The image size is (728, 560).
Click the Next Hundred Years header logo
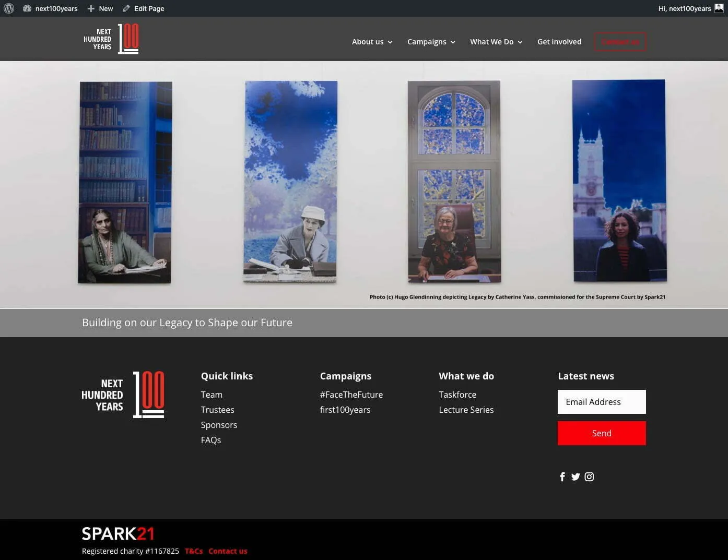[x=111, y=39]
